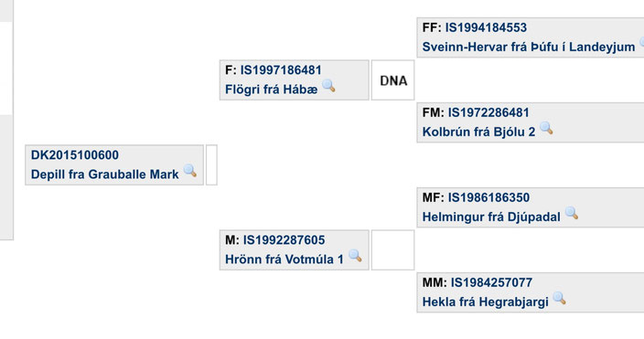Open Depill fra Grauballe Mark name link
644x339 pixels.
tap(104, 175)
